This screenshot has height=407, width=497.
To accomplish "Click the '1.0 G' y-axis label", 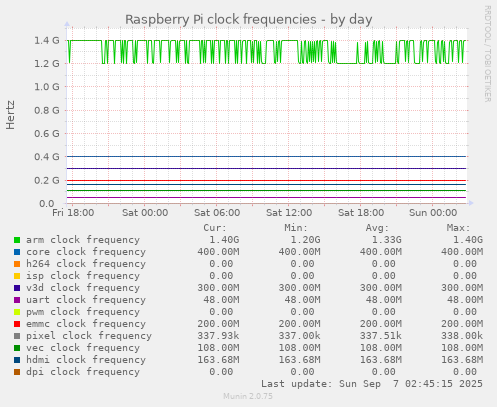I will tap(47, 87).
